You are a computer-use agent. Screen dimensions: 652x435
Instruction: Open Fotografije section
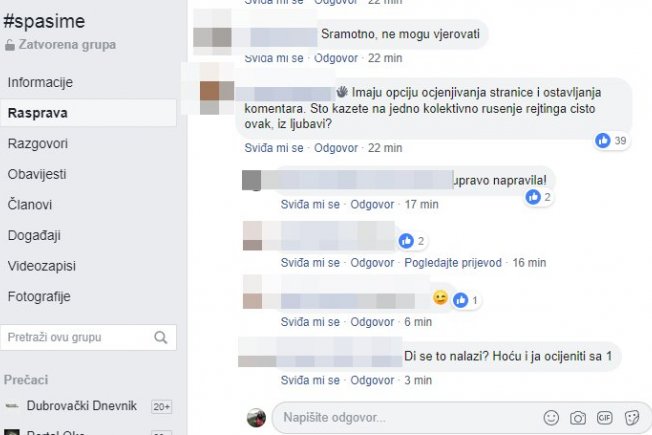[39, 297]
